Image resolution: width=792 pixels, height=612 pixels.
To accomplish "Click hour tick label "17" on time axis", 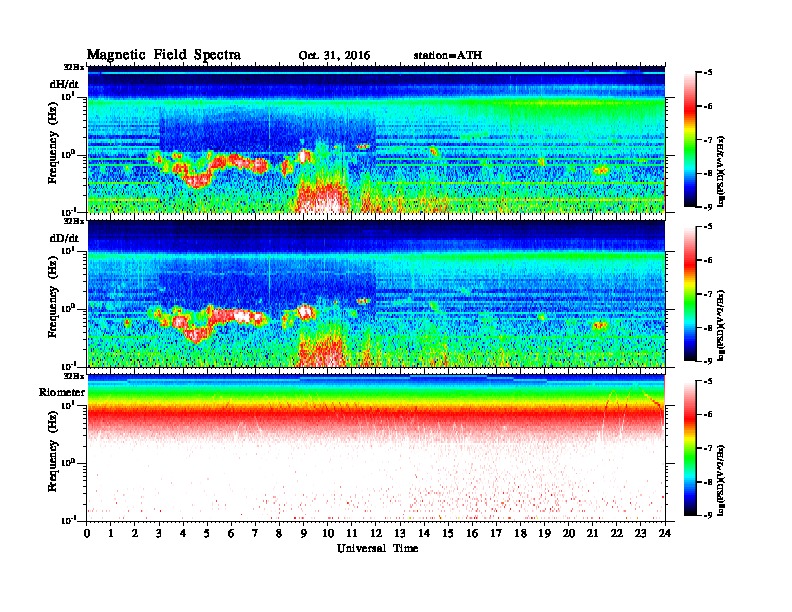I will point(497,534).
